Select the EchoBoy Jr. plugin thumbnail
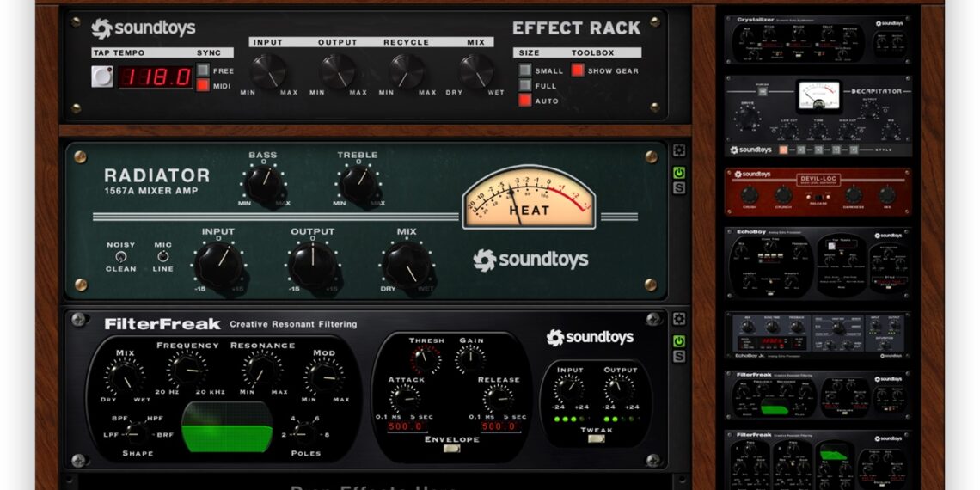The height and width of the screenshot is (490, 980). pyautogui.click(x=818, y=335)
